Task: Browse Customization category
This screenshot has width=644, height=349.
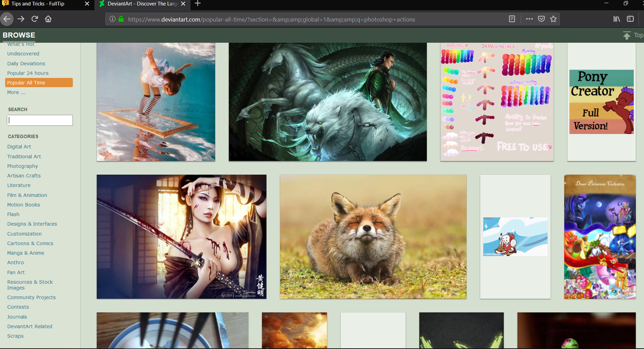Action: coord(25,234)
